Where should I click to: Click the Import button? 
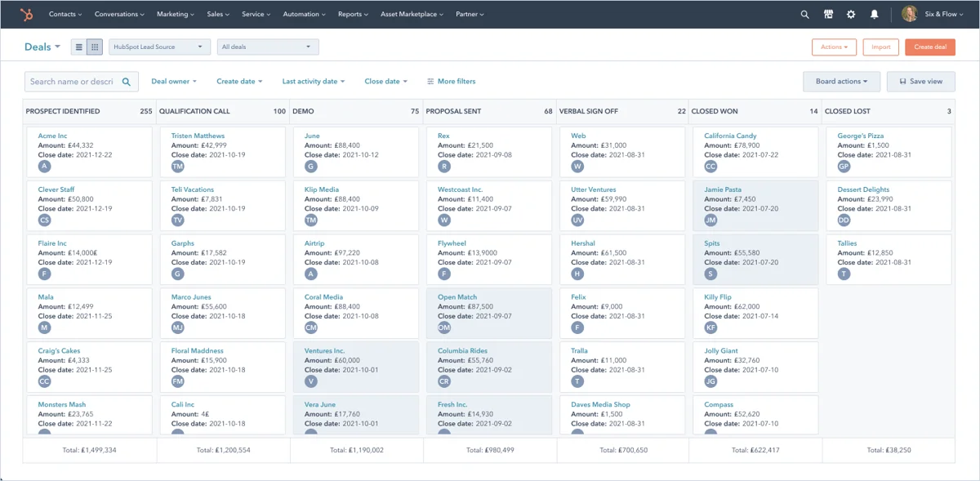click(x=880, y=47)
